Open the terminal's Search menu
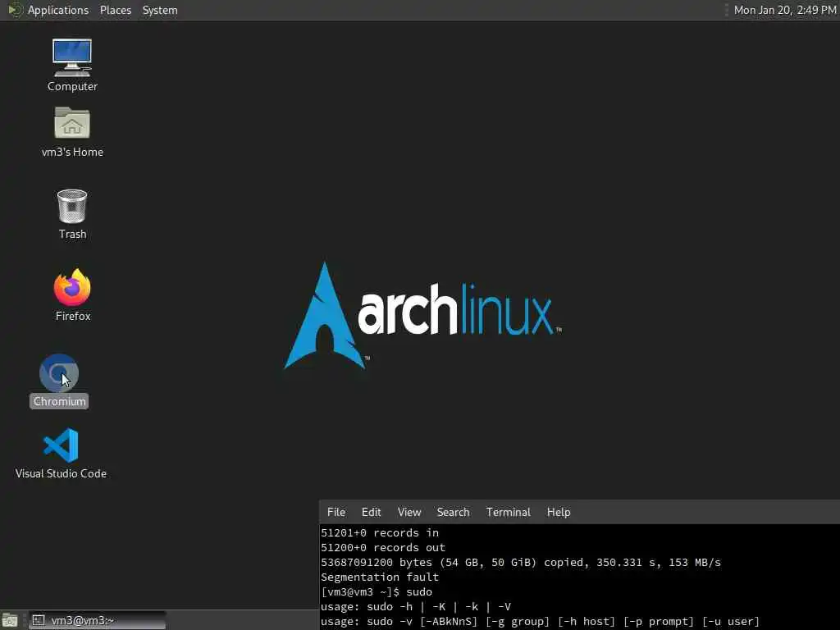Viewport: 840px width, 630px height. [453, 512]
